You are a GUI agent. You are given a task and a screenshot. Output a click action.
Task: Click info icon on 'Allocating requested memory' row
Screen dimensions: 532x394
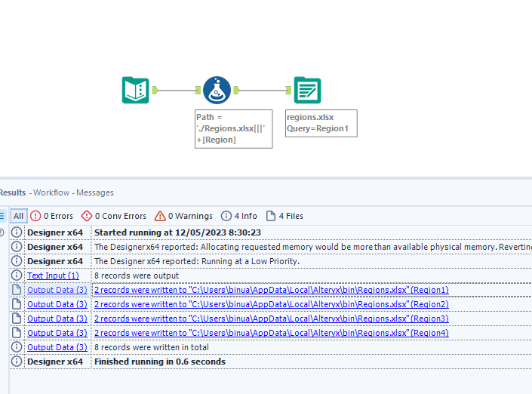[17, 246]
